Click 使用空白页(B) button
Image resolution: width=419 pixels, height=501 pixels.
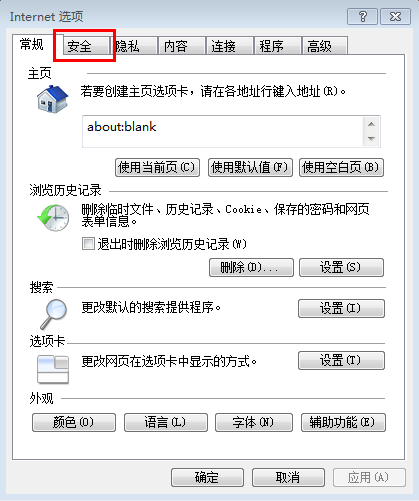point(341,167)
